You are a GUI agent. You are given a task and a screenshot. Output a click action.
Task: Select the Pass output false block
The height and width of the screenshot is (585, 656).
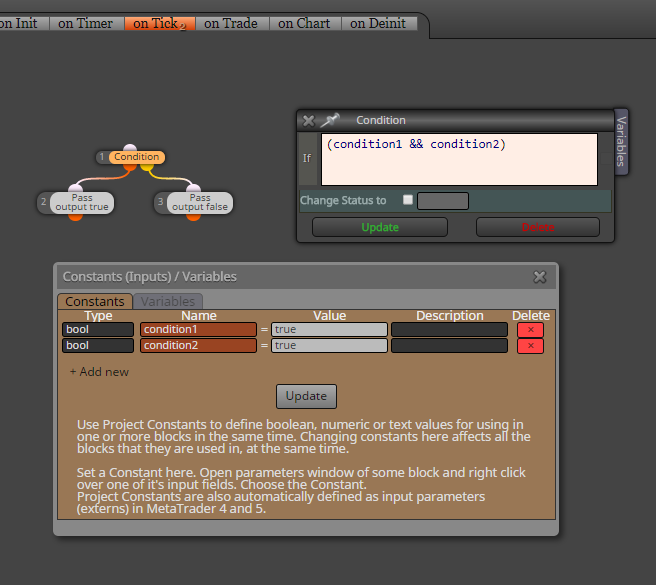tap(200, 203)
